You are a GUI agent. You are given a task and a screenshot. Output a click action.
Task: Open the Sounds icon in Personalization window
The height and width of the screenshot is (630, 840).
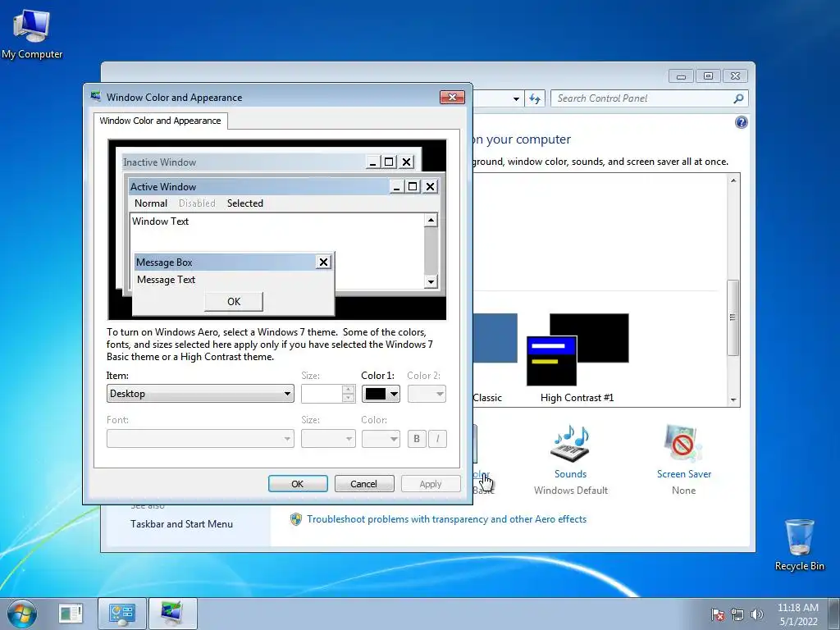[571, 444]
